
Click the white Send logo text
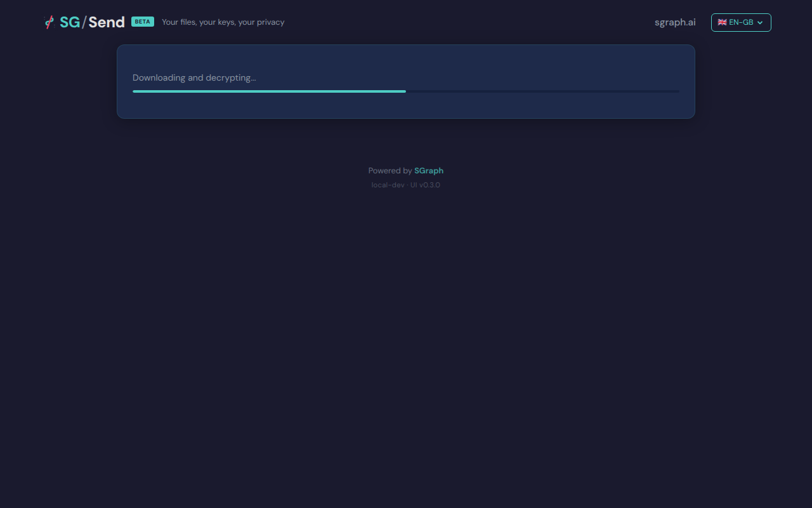pos(107,22)
